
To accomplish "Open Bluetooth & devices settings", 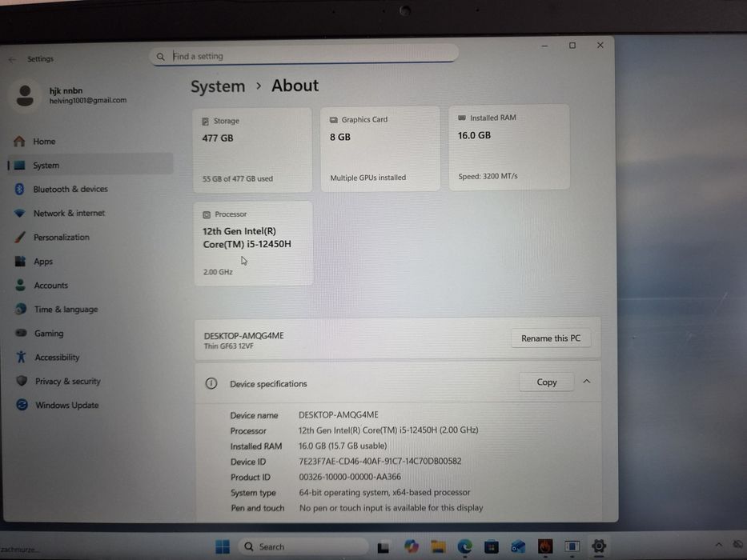I will (x=90, y=189).
